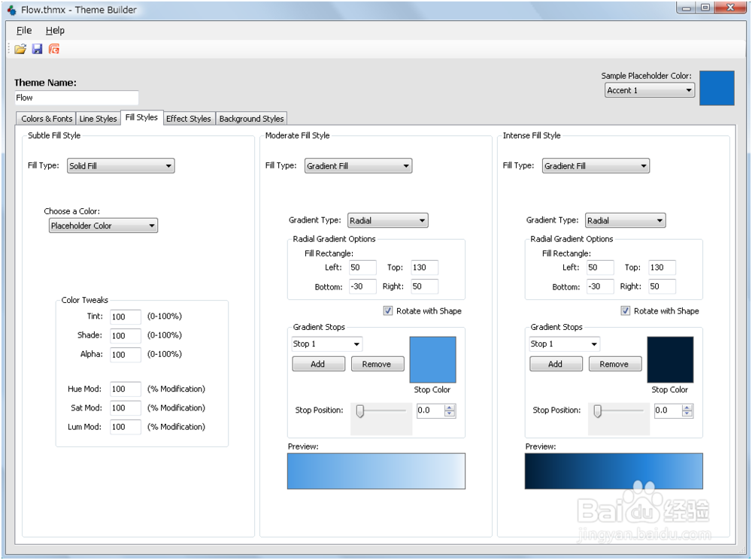Click the Sat Mod value field

click(x=126, y=408)
